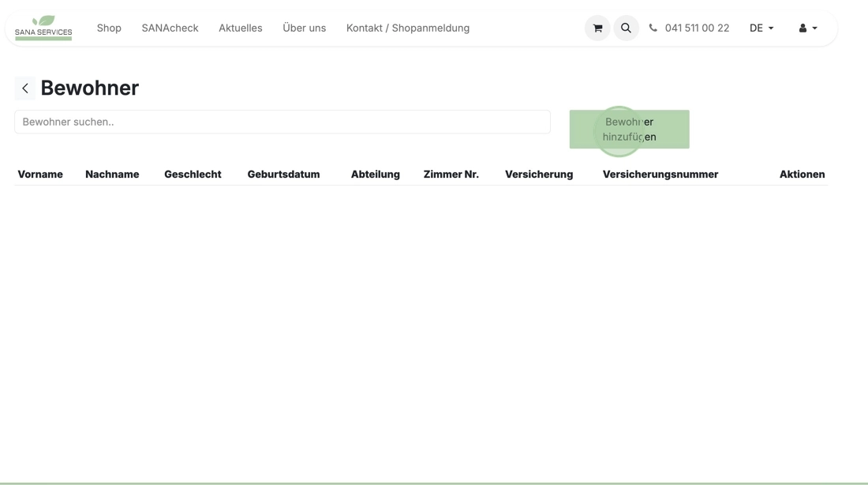Go to the Aktuelles page
Image resolution: width=868 pixels, height=485 pixels.
click(x=240, y=28)
